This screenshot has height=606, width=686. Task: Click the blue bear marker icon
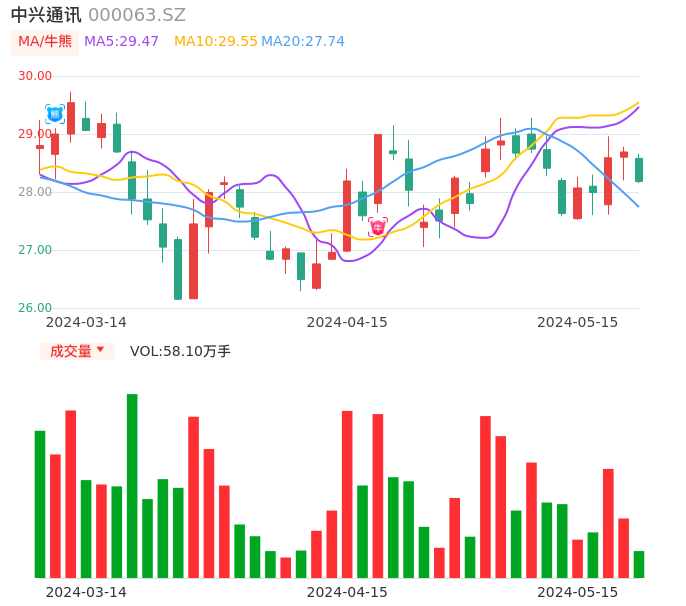pos(55,114)
